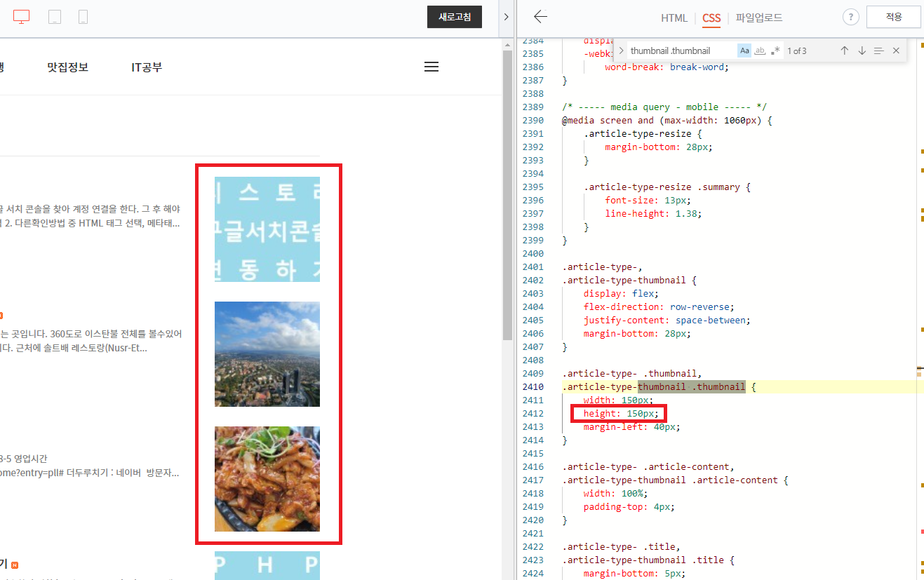
Task: Click the "display: flex;" code line
Action: click(x=621, y=293)
